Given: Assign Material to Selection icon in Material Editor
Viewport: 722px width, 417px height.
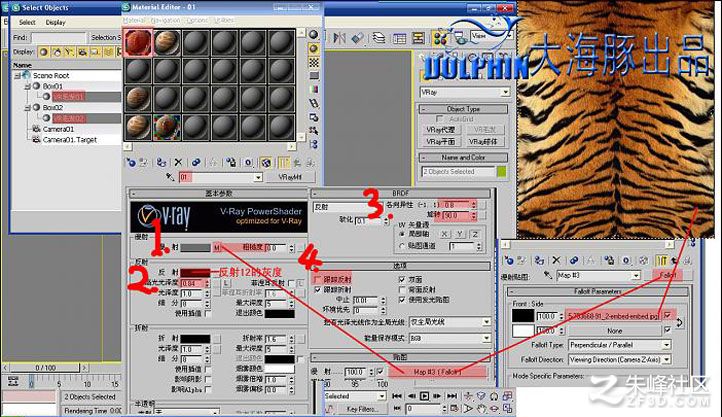Looking at the screenshot, I should 161,162.
